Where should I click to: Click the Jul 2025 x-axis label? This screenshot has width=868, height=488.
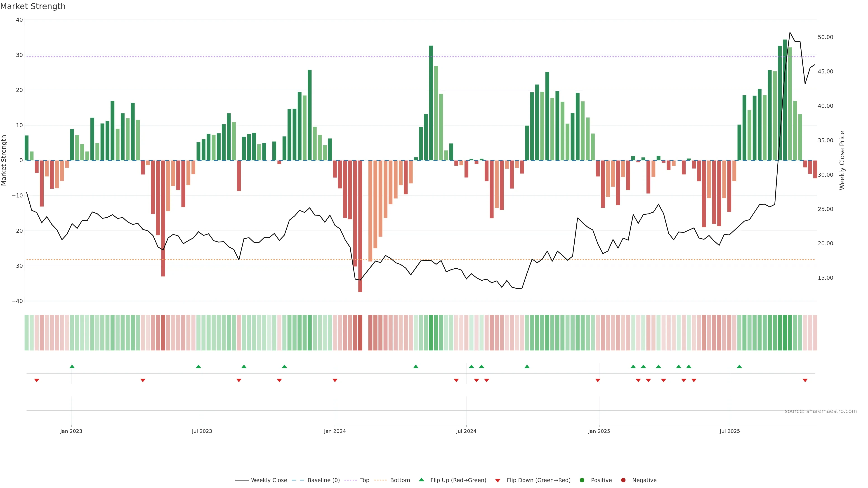[729, 431]
